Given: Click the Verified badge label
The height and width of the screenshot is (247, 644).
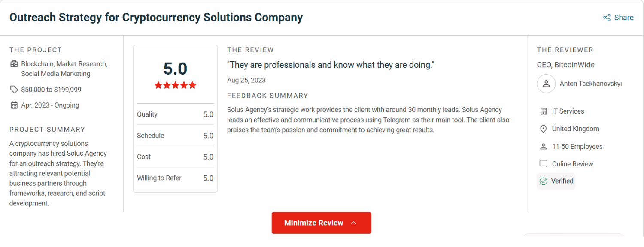Looking at the screenshot, I should click(x=562, y=181).
